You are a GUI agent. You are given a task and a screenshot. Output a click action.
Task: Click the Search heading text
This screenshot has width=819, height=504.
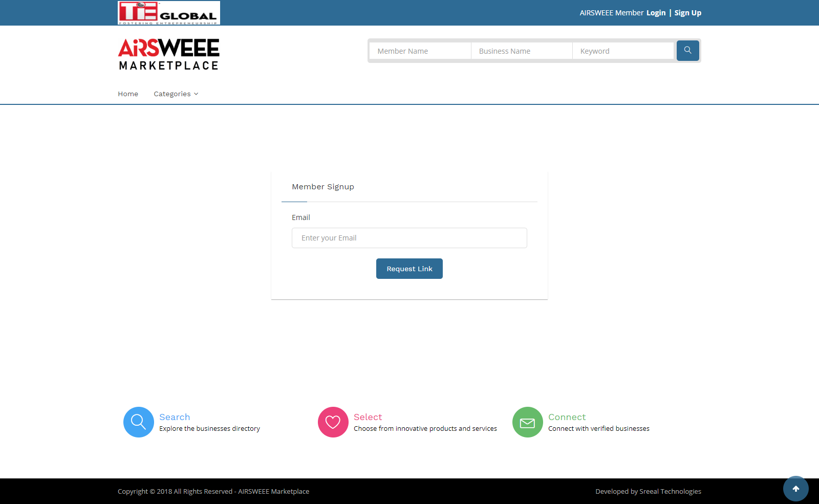point(175,417)
